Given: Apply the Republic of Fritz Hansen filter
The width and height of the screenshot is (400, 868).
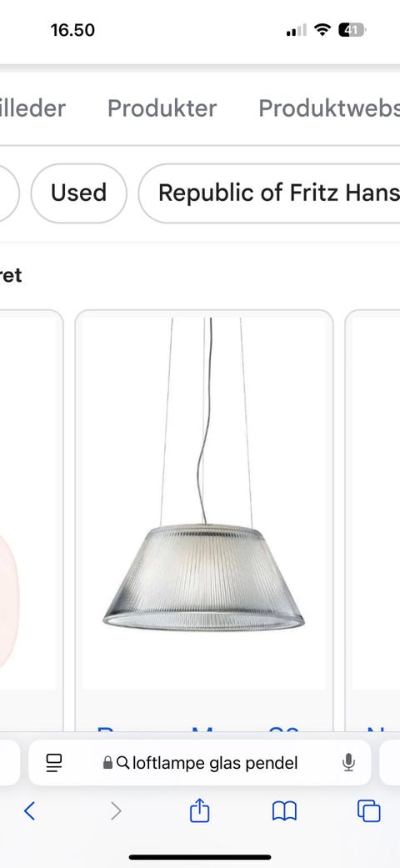Looking at the screenshot, I should tap(269, 193).
